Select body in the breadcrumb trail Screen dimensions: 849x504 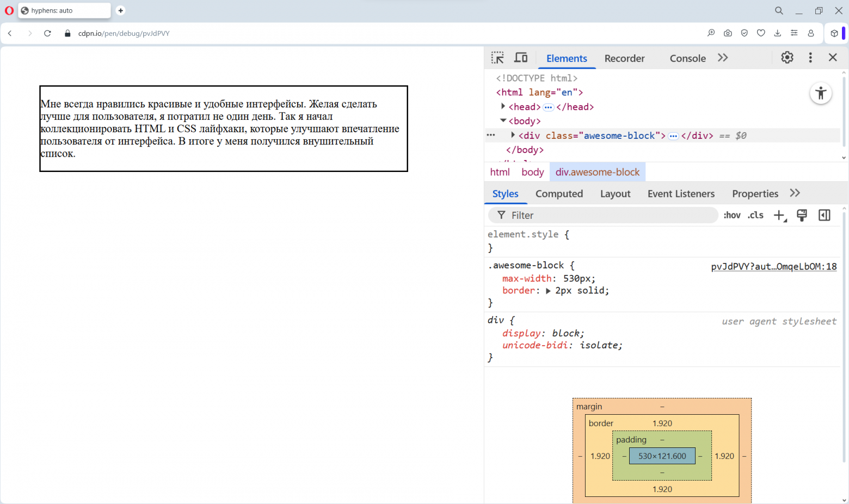coord(532,172)
